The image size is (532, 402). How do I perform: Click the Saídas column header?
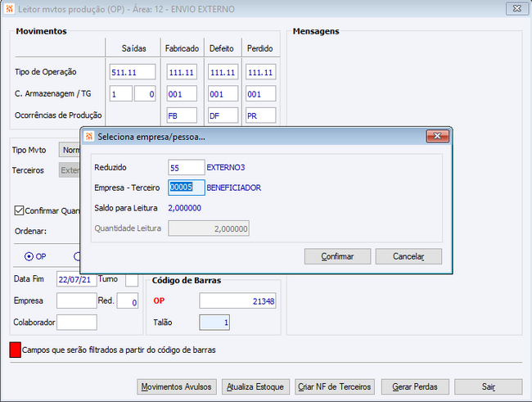coord(133,48)
